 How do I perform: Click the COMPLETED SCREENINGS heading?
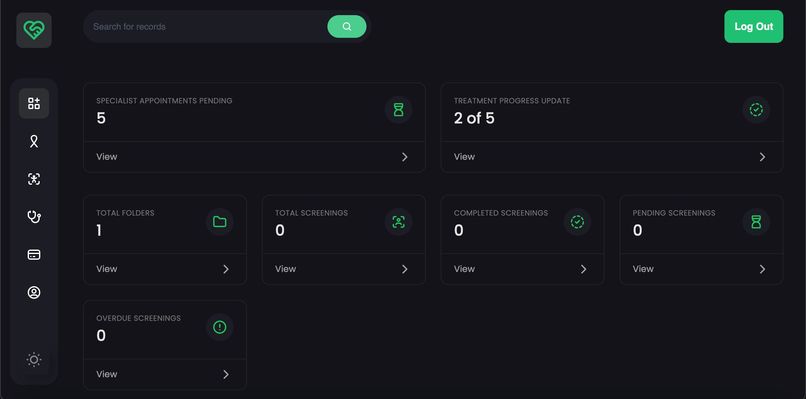coord(501,213)
